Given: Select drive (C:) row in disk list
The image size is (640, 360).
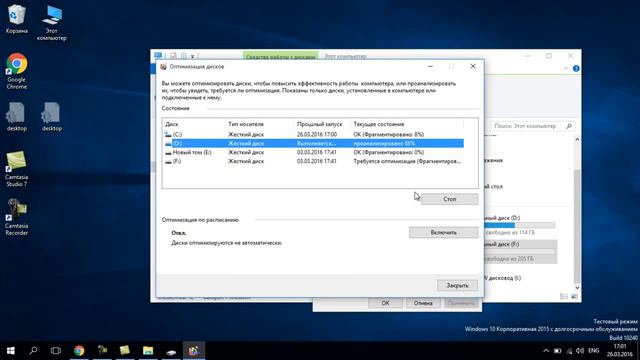Looking at the screenshot, I should coord(313,134).
